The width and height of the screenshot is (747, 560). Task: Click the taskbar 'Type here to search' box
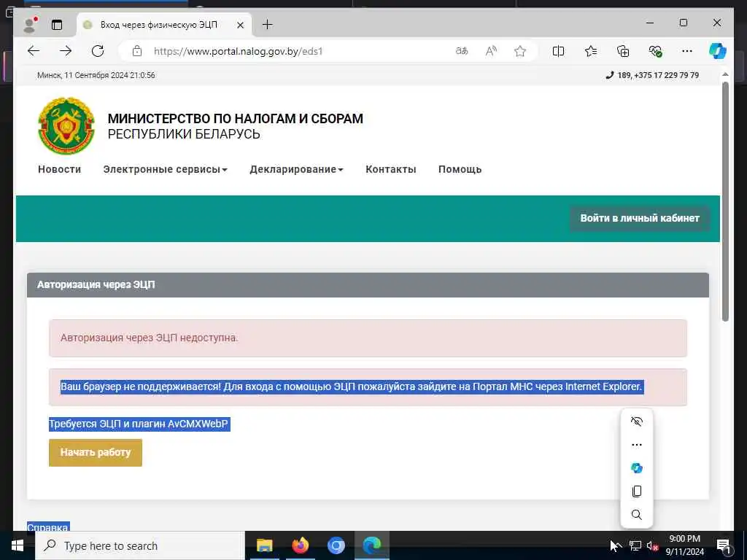click(x=140, y=545)
